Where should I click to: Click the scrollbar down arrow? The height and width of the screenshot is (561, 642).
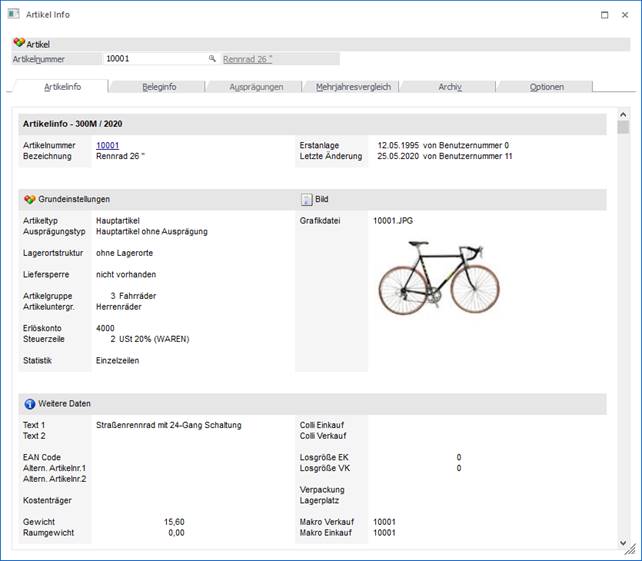pos(623,541)
